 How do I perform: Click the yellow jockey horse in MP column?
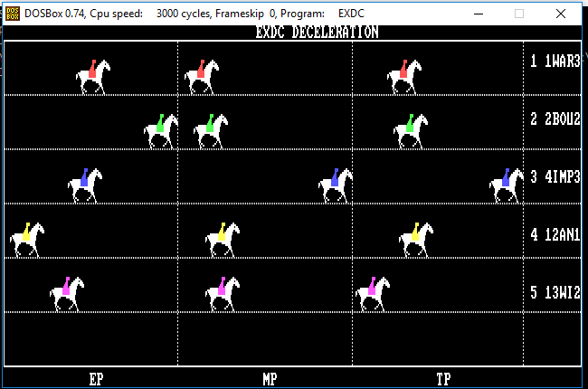[x=223, y=240]
